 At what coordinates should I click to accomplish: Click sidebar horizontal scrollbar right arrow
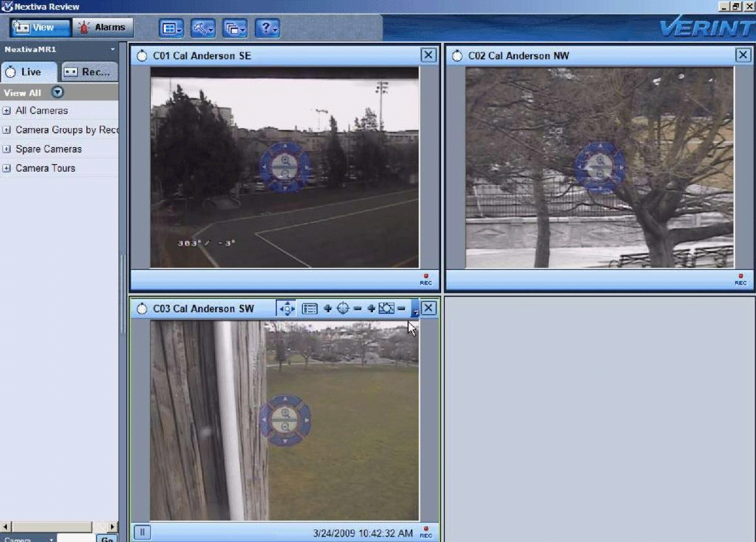[x=112, y=527]
